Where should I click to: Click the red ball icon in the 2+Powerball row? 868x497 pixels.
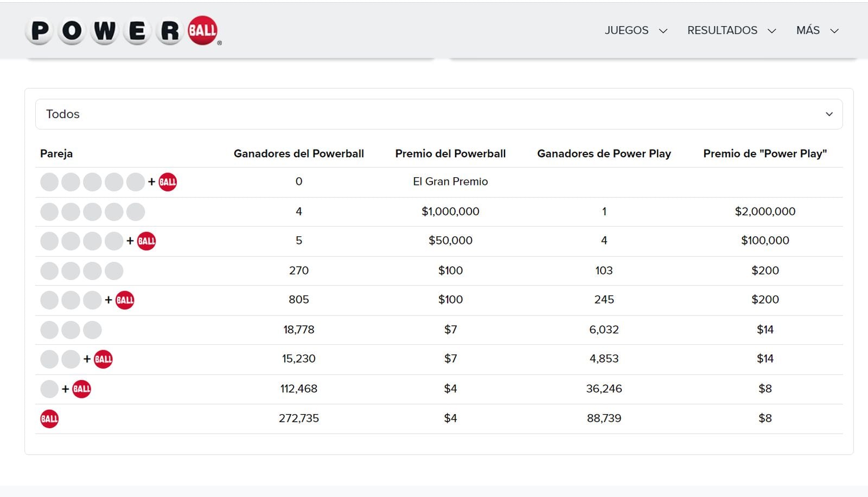(103, 358)
